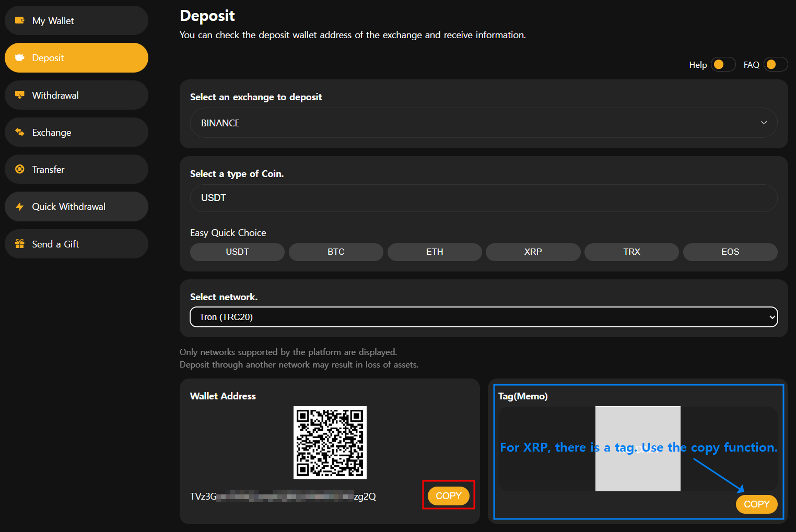Select XRP in Easy Quick Choice
796x532 pixels.
[x=533, y=252]
